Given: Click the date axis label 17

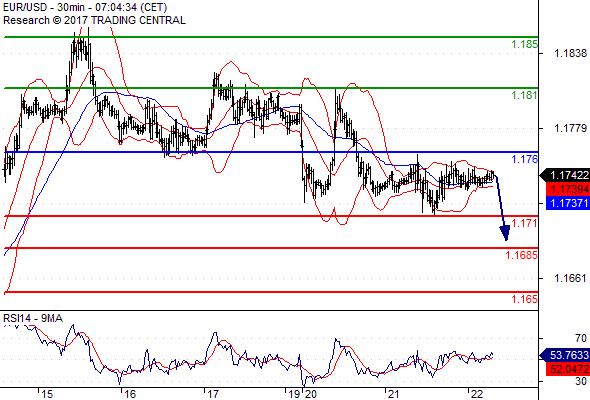Looking at the screenshot, I should tap(213, 394).
